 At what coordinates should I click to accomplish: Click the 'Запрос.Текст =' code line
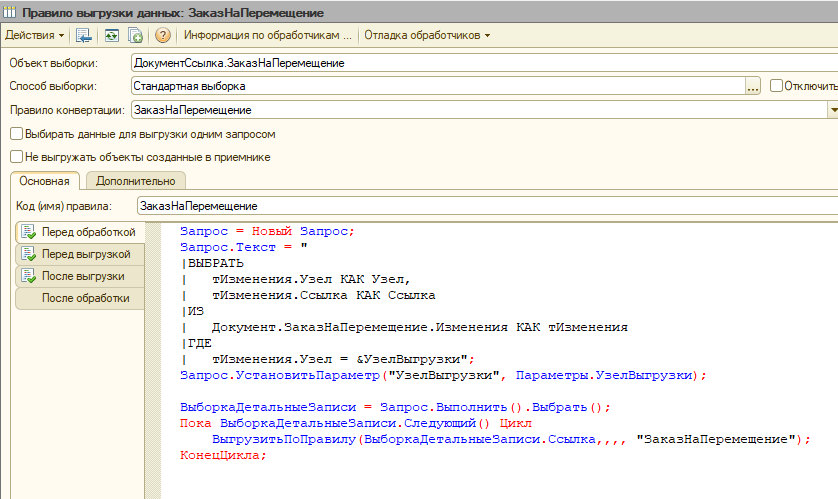(x=244, y=247)
